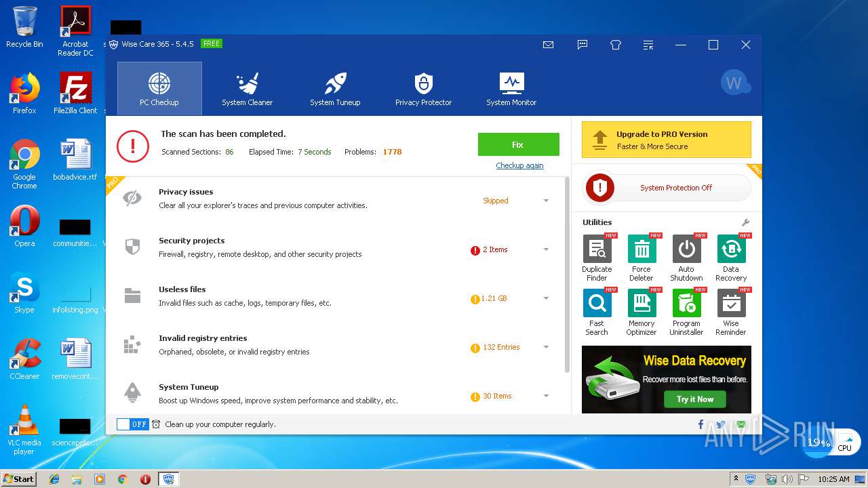
Task: Expand the Privacy issues row arrow
Action: tap(546, 201)
